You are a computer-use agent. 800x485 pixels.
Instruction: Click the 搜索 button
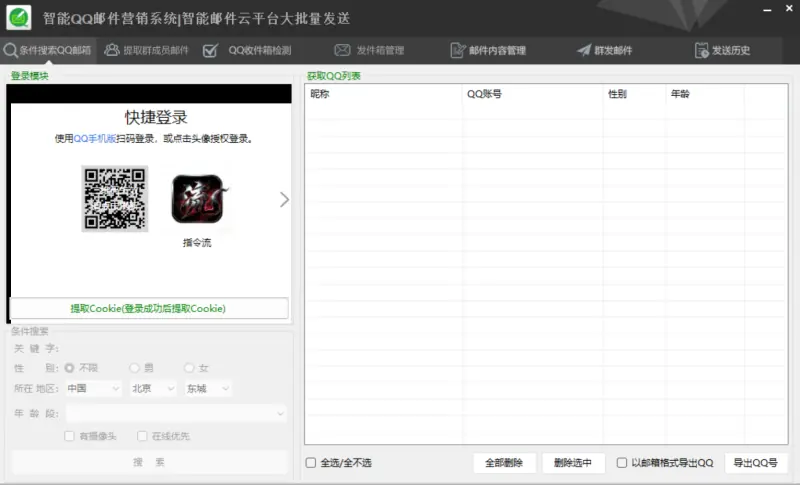tap(149, 462)
